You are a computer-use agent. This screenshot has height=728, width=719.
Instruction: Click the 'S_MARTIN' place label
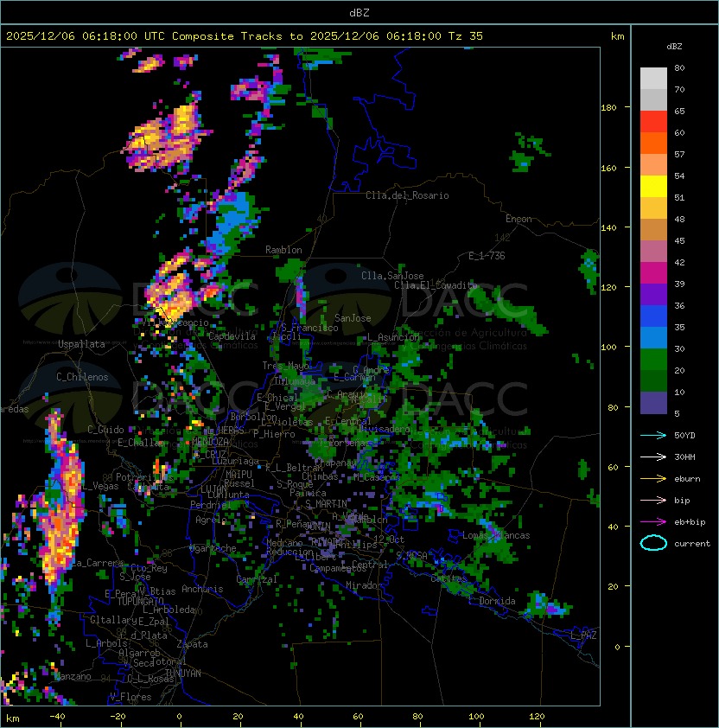point(326,504)
